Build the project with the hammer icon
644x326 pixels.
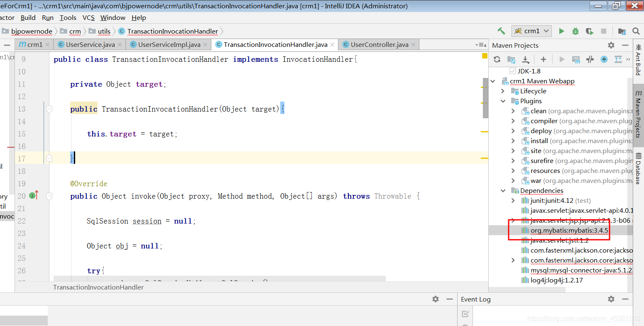(502, 31)
